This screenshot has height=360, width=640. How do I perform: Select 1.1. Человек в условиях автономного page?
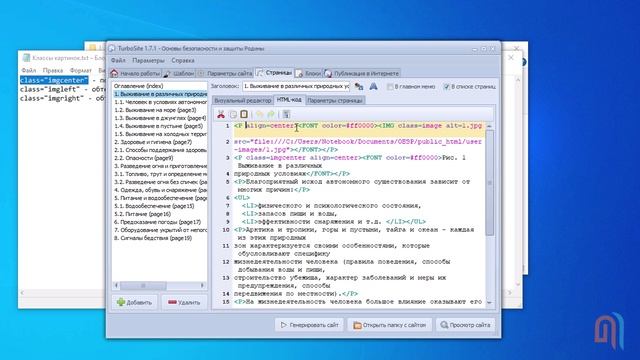(x=160, y=102)
